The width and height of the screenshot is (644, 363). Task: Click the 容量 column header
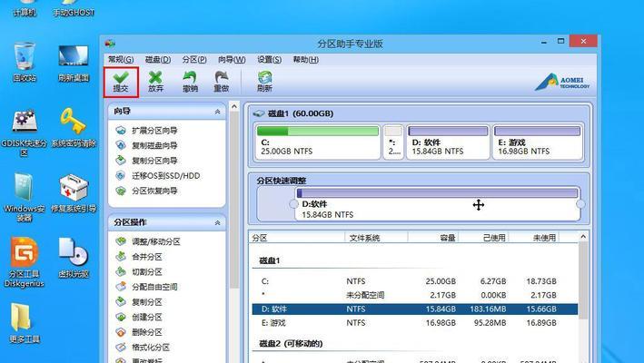coord(447,238)
